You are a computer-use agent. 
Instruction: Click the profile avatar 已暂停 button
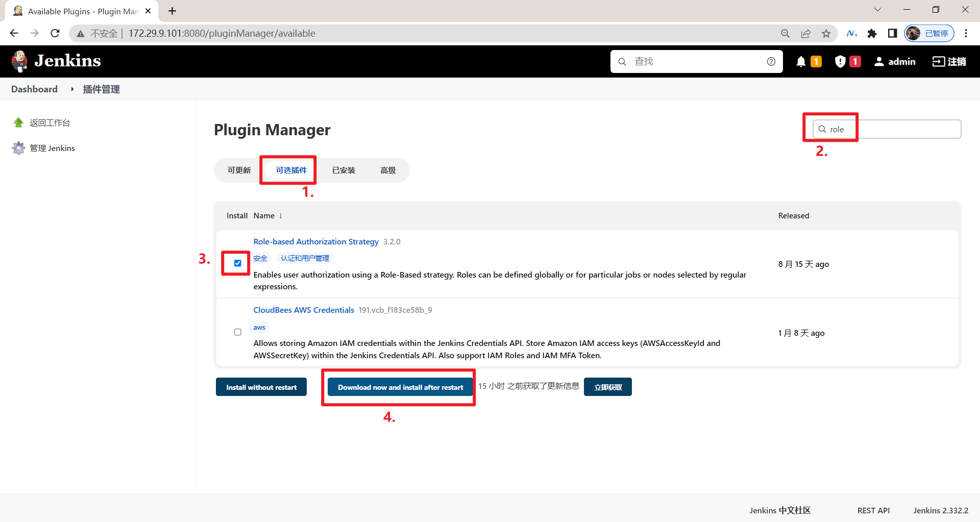point(929,33)
